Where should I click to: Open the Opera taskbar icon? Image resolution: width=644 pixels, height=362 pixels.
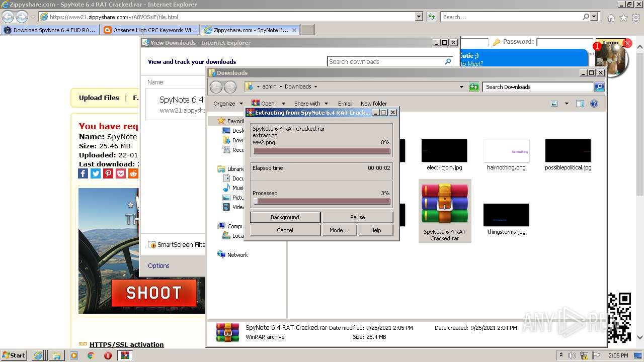(x=108, y=355)
